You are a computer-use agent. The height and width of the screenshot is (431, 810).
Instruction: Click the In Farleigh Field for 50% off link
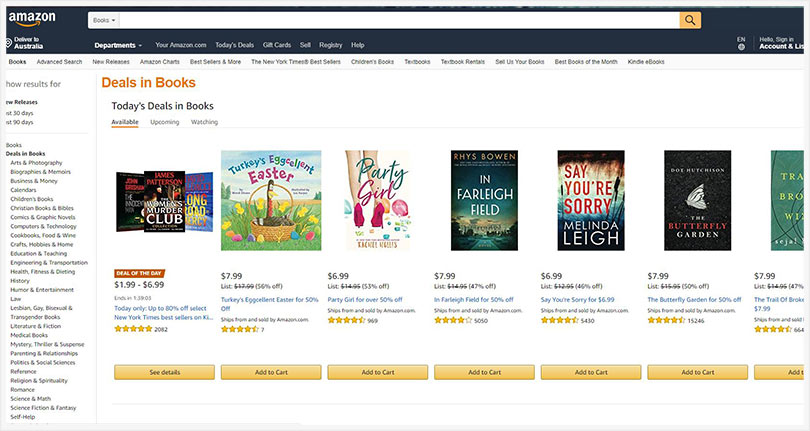[474, 300]
